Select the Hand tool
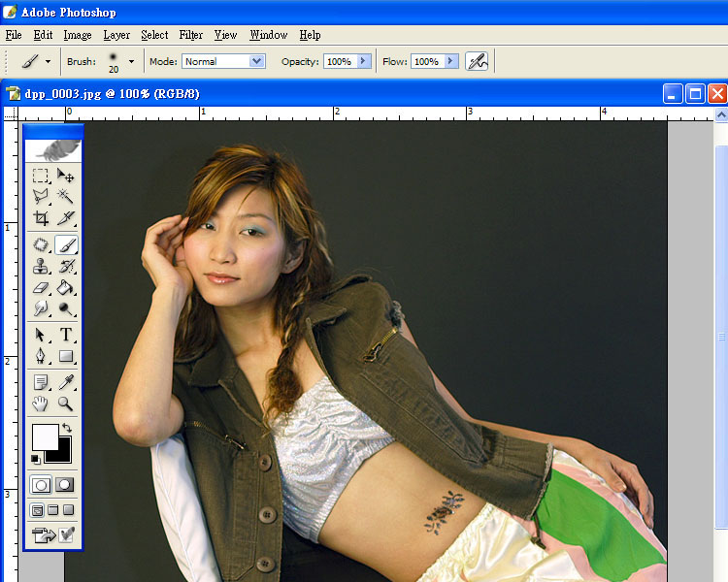 (41, 404)
